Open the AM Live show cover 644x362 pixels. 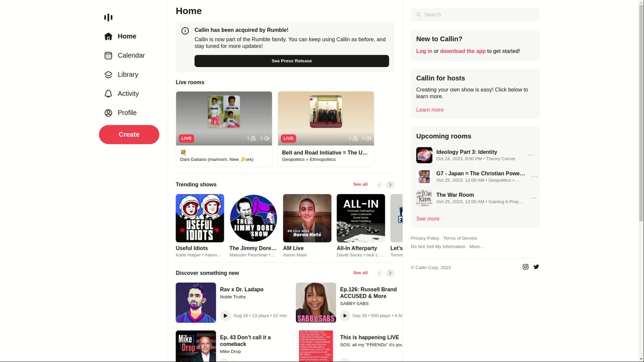tap(307, 218)
